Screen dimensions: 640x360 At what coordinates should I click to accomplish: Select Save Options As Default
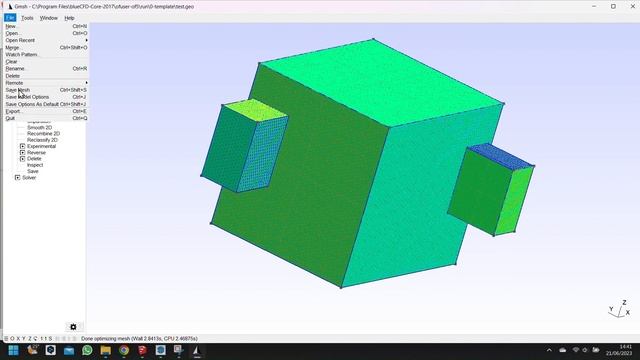click(46, 104)
